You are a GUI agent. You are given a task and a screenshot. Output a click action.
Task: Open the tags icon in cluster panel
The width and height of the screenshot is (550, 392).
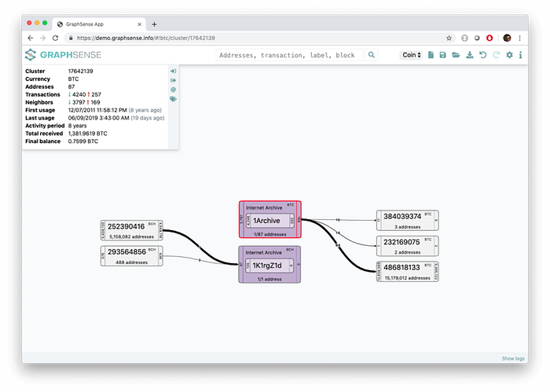point(173,99)
